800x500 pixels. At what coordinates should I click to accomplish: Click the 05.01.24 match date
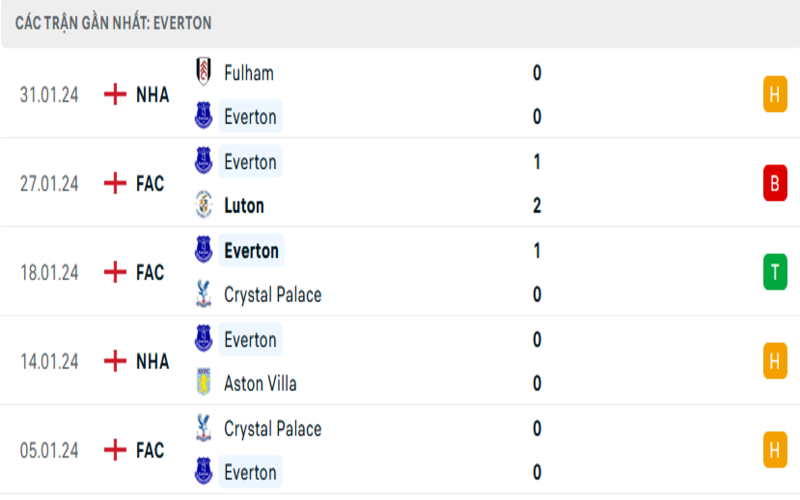pyautogui.click(x=49, y=450)
